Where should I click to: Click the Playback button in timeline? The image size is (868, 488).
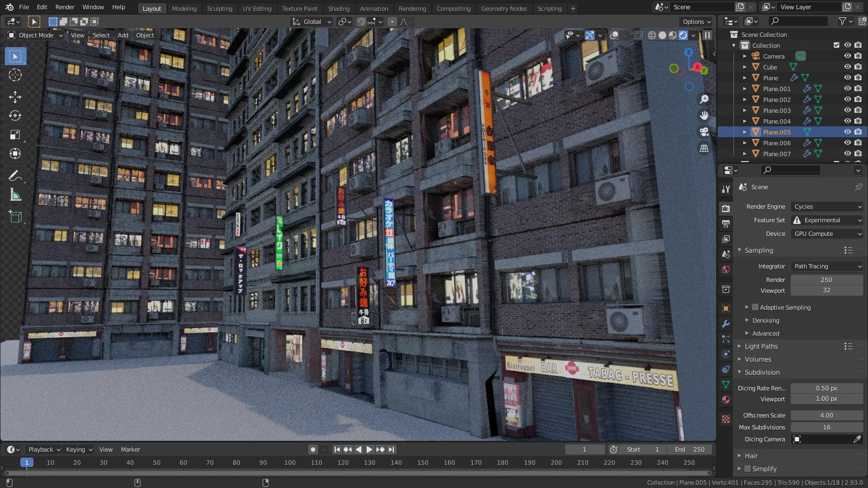coord(42,449)
